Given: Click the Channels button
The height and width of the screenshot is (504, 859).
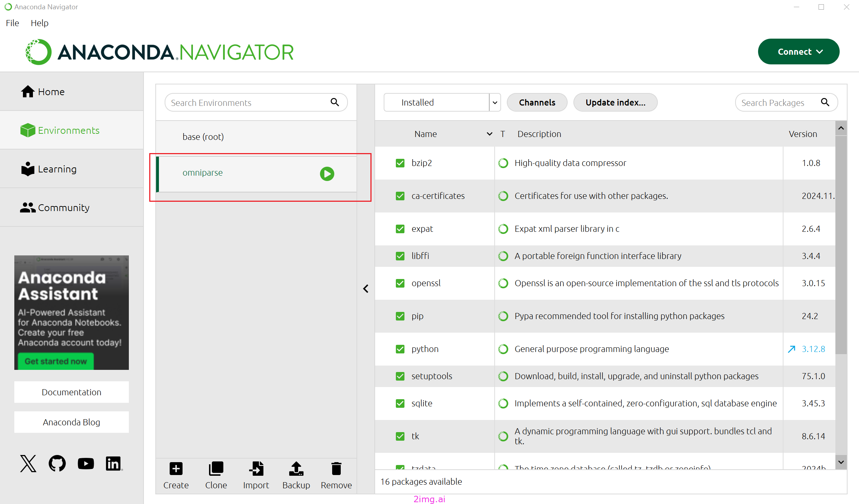Looking at the screenshot, I should (x=537, y=103).
